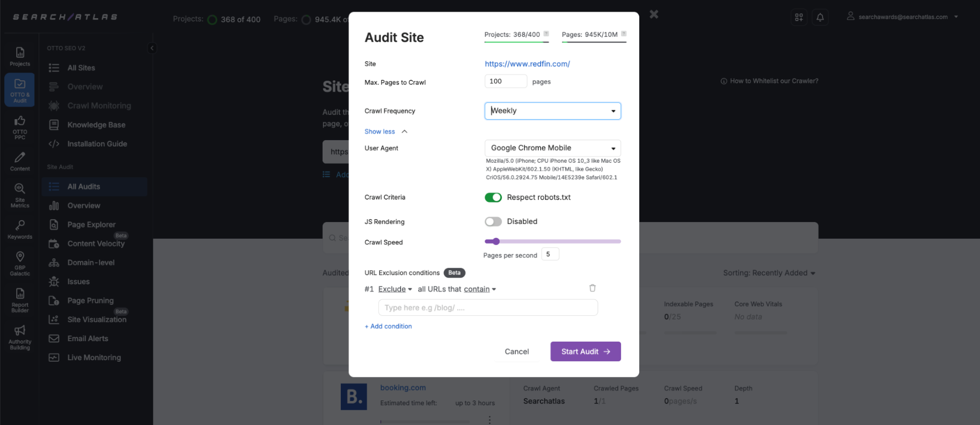Click the notifications bell icon
This screenshot has height=425, width=980.
820,17
